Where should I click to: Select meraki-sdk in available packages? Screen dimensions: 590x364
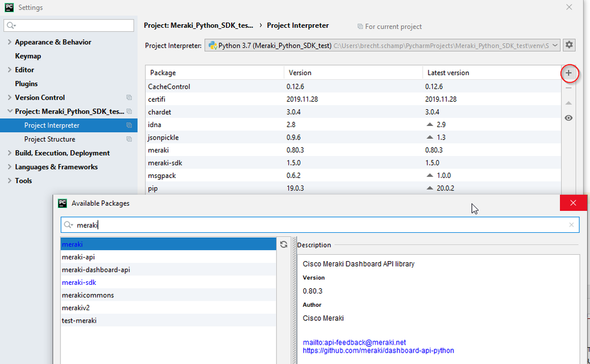(168, 282)
